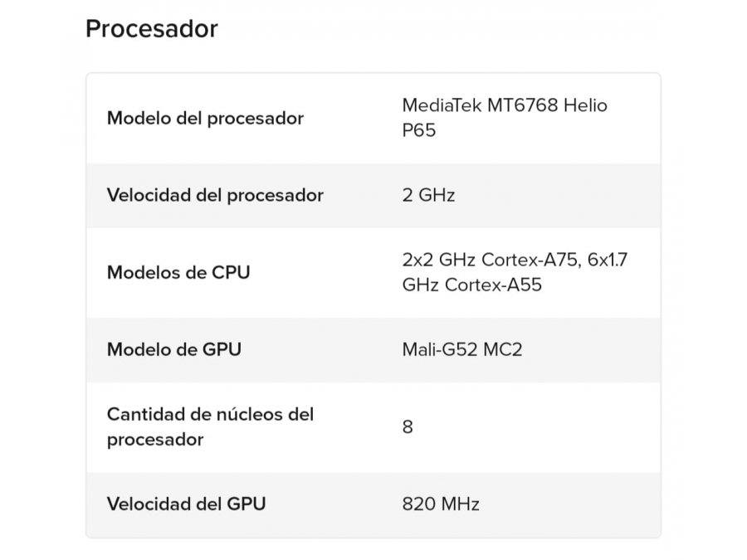Select the "Velocidad del procesador" label

click(x=215, y=196)
